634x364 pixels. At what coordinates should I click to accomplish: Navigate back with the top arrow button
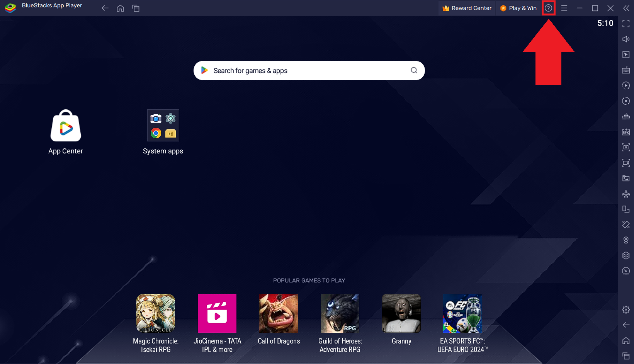105,8
